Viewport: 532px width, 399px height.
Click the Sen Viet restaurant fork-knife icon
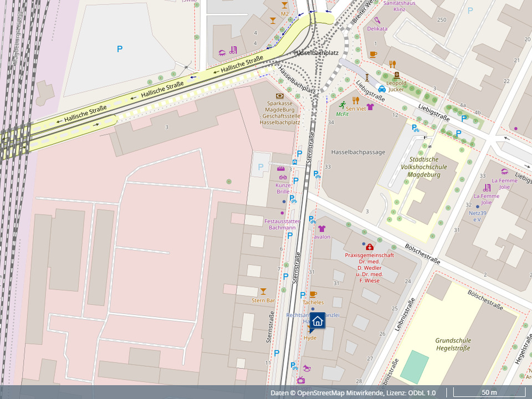(x=355, y=100)
